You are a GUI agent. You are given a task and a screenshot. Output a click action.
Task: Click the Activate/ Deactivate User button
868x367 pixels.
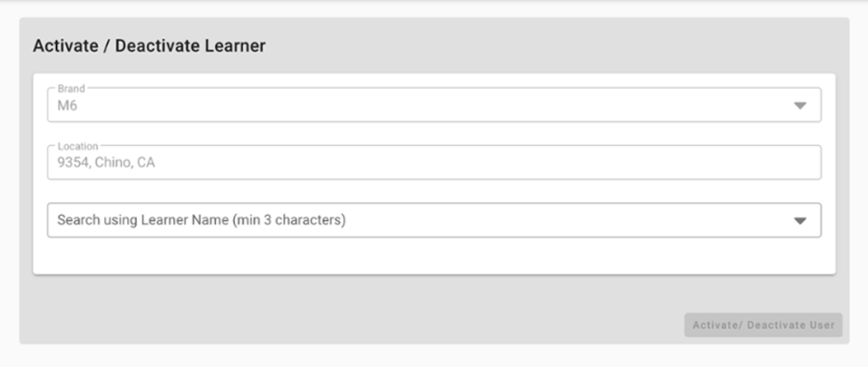click(x=762, y=325)
